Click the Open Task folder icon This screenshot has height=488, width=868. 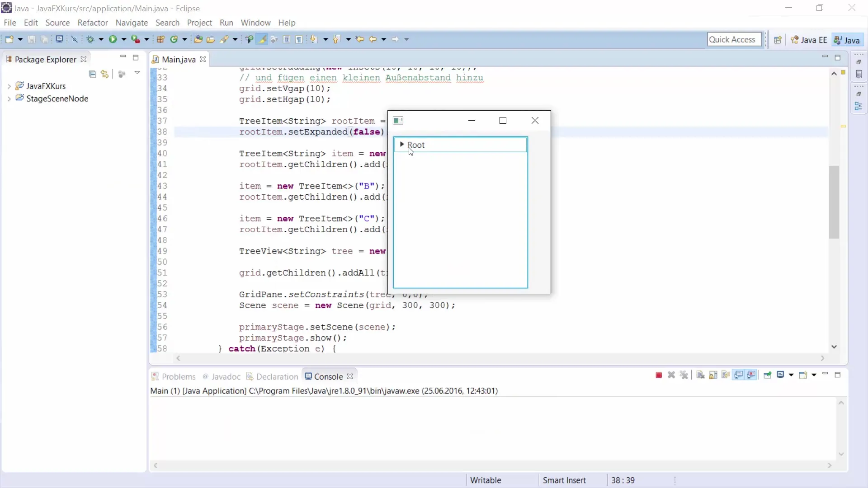(211, 39)
